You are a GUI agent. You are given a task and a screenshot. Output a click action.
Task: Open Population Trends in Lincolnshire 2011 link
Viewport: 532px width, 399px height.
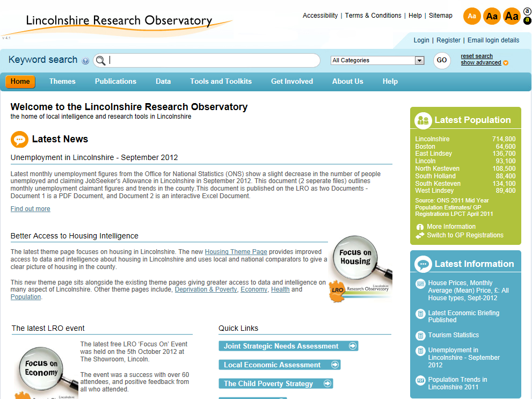[x=457, y=383]
